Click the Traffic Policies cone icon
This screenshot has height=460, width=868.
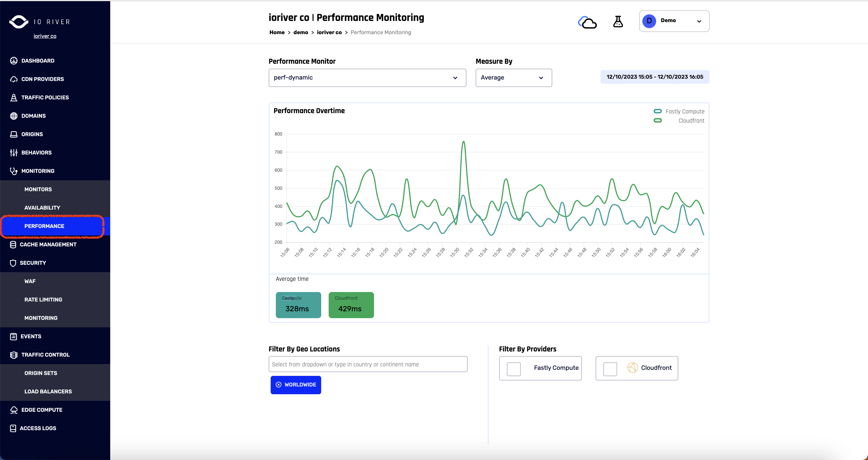[14, 97]
